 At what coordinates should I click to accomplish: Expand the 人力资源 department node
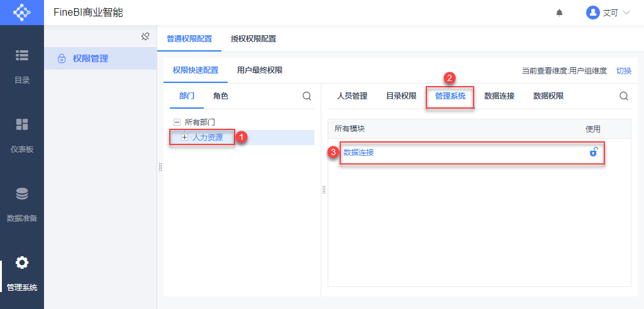pos(184,137)
